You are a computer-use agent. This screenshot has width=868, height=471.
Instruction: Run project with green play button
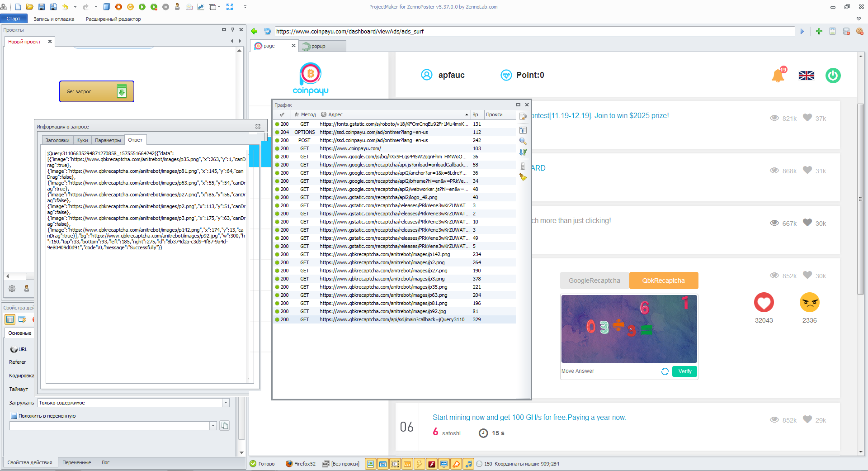[142, 7]
